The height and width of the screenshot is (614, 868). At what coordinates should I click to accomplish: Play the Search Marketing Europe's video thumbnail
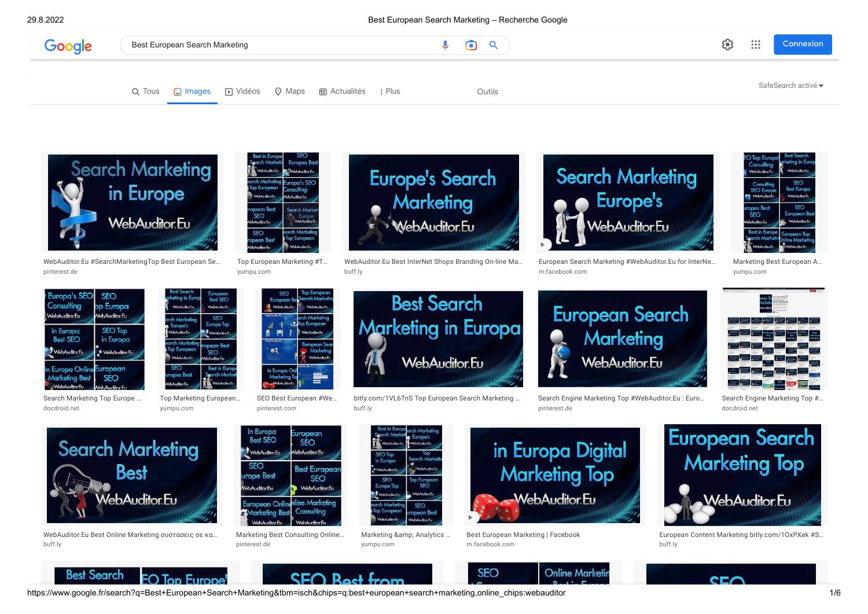pyautogui.click(x=543, y=245)
